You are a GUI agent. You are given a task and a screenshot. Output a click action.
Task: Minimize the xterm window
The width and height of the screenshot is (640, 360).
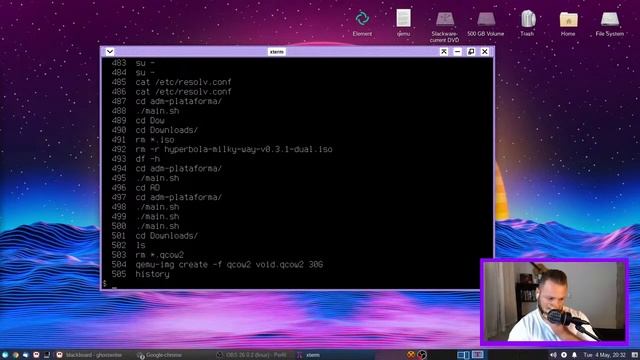pyautogui.click(x=457, y=52)
